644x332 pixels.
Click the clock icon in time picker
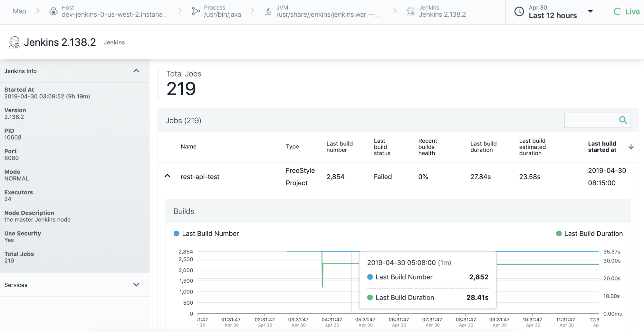point(519,12)
